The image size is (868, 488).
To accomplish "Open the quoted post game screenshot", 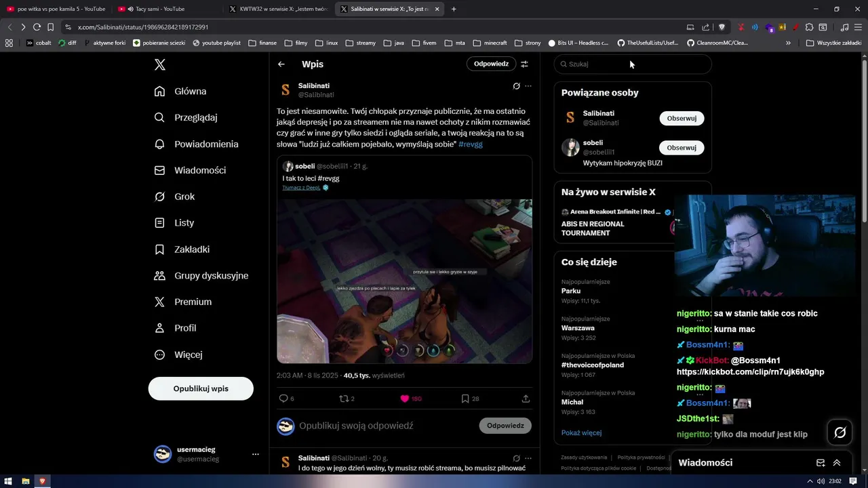I will point(404,281).
